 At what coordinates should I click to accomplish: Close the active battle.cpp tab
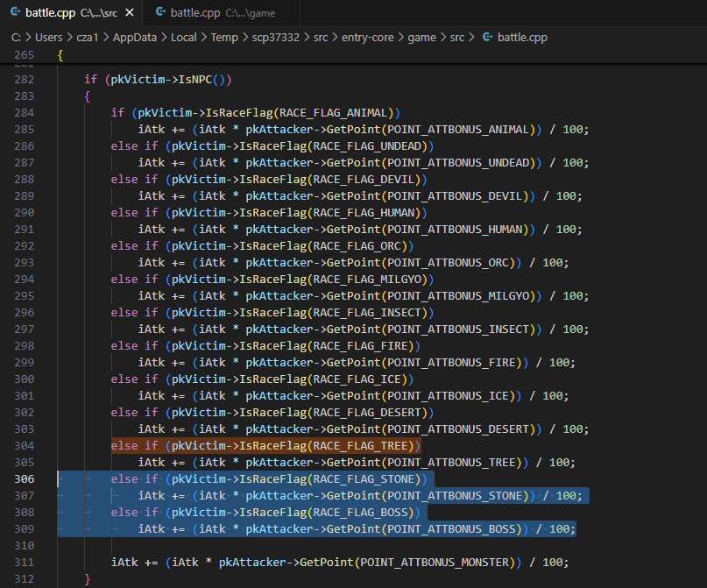[x=128, y=13]
